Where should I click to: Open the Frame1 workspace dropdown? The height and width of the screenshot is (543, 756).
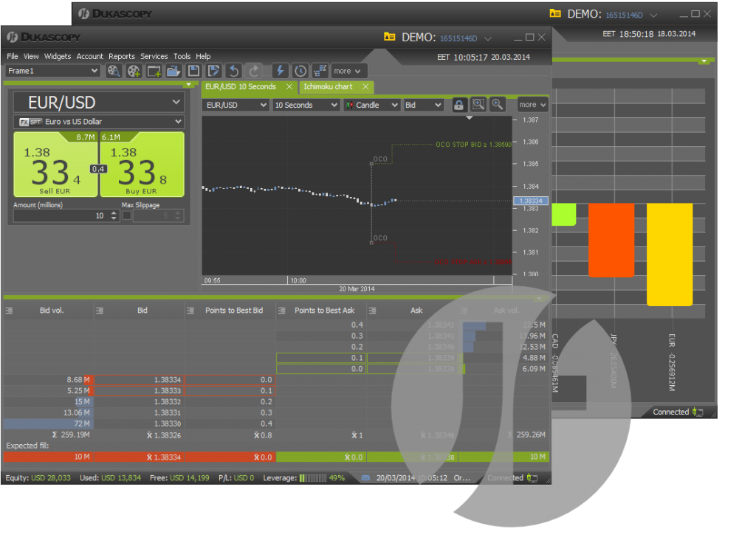click(x=52, y=71)
